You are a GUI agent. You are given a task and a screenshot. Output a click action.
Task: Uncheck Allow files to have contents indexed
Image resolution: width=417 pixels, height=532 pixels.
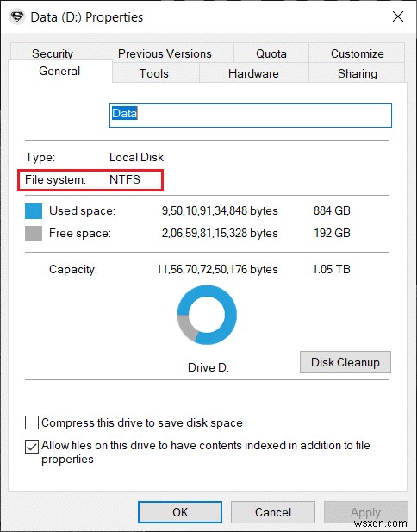tap(32, 447)
